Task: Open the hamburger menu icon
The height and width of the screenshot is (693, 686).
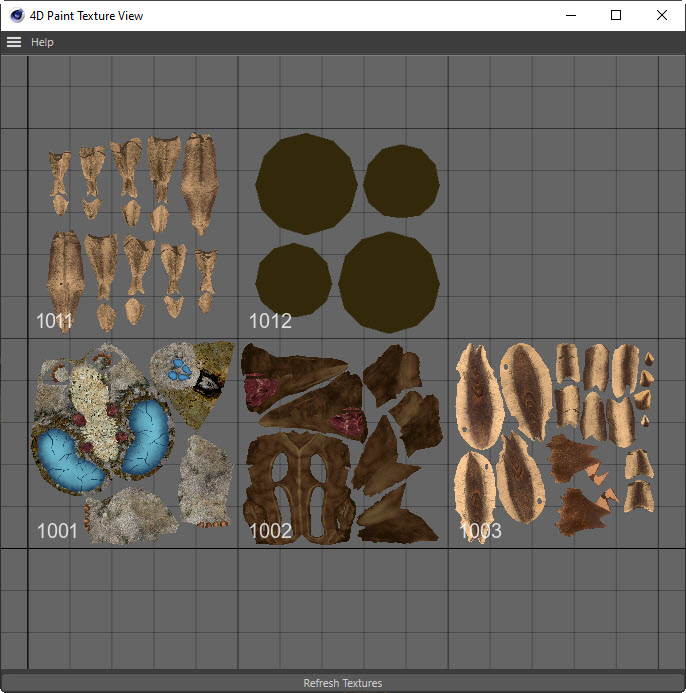Action: click(14, 42)
